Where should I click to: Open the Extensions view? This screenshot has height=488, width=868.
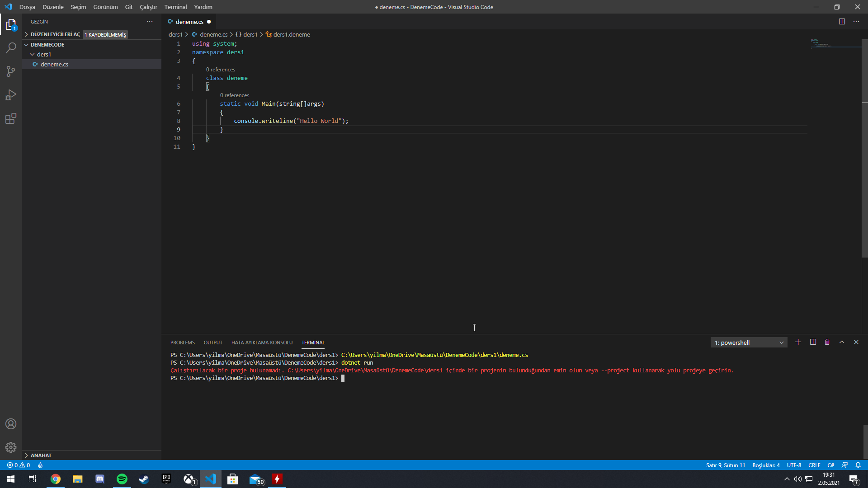coord(11,118)
